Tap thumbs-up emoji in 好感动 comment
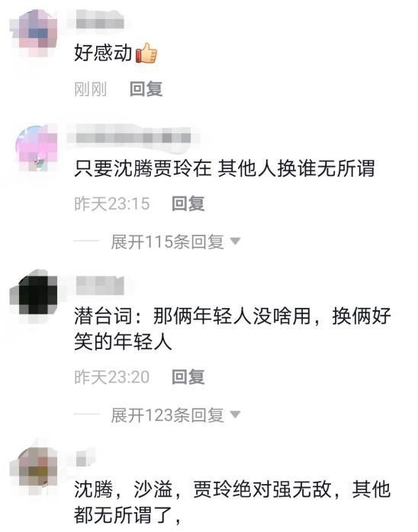 click(x=146, y=53)
